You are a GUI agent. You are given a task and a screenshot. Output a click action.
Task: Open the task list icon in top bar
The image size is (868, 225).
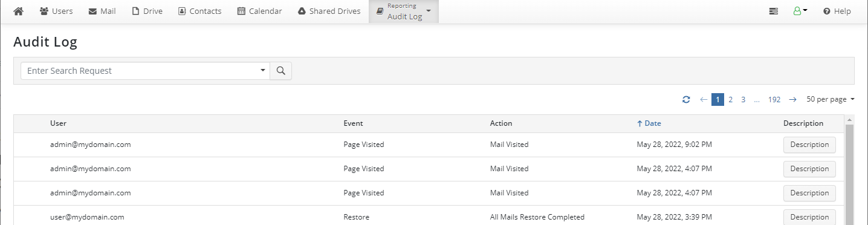click(774, 11)
